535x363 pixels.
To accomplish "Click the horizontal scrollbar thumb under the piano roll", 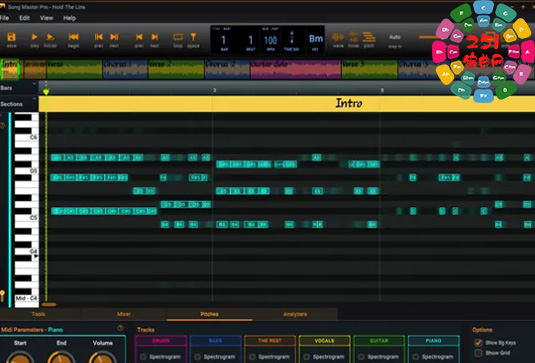I will pos(49,304).
